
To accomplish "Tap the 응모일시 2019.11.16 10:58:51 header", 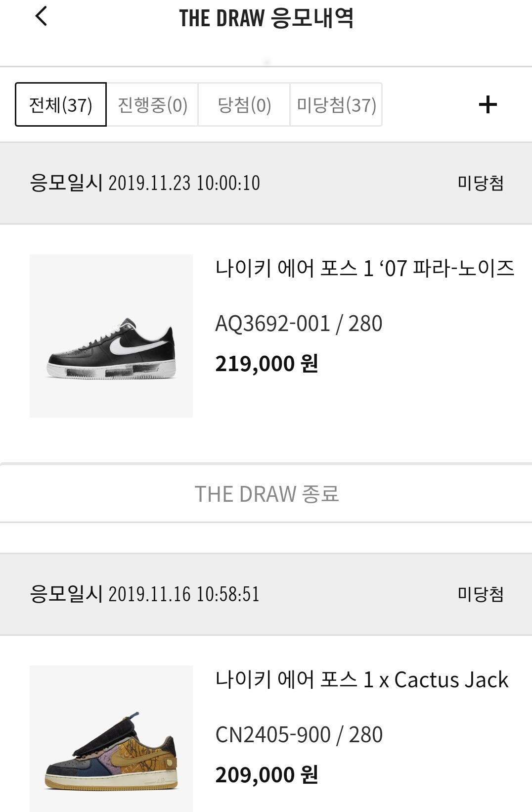I will tap(145, 594).
